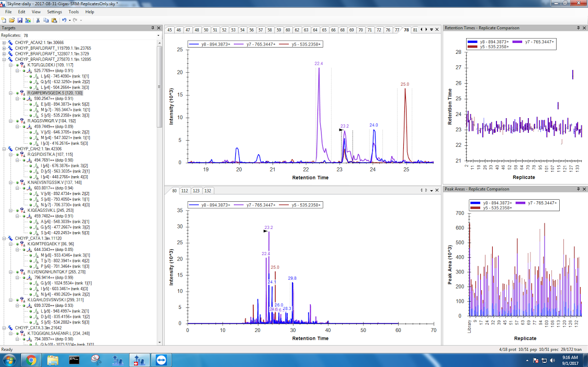Switch to replicate tab 112
This screenshot has height=367, width=588.
pos(184,191)
